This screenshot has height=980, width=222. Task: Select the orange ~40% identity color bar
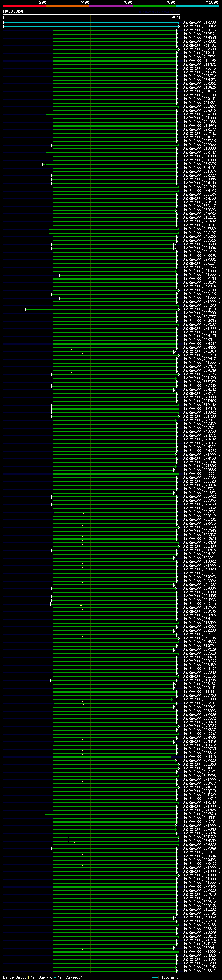[x=68, y=6]
